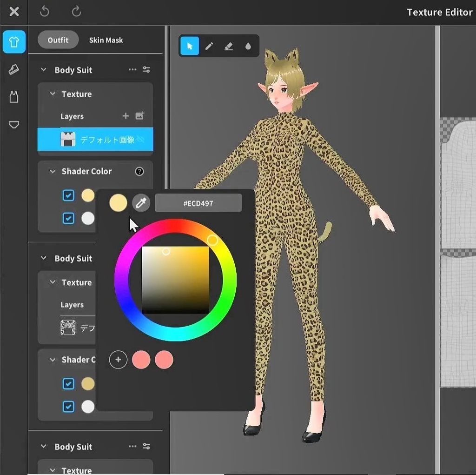This screenshot has width=476, height=475.
Task: Open the Shoes category in the sidebar
Action: click(x=14, y=69)
